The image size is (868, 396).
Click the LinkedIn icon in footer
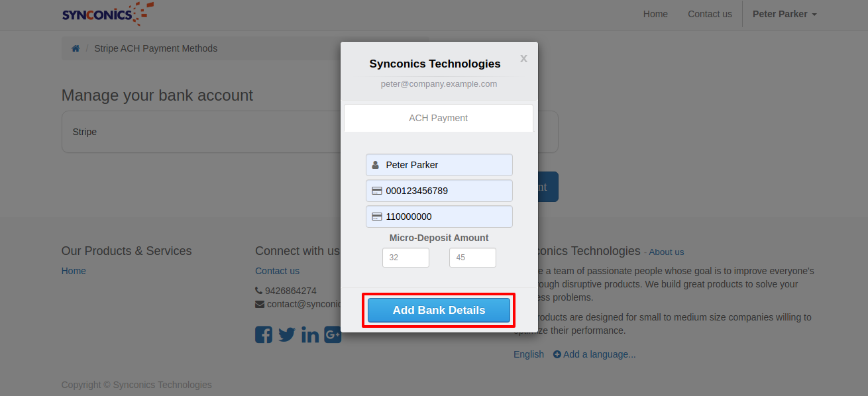310,334
